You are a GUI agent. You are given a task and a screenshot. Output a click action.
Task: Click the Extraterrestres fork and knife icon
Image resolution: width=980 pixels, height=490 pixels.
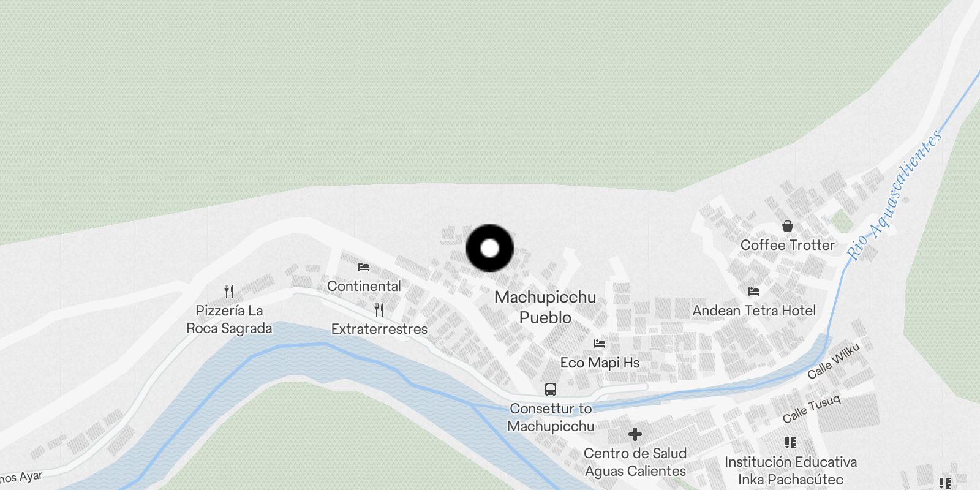pos(379,310)
